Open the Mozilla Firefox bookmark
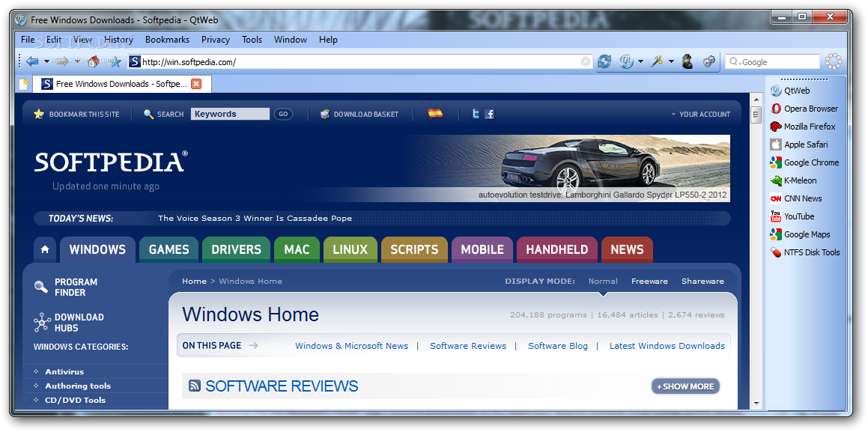This screenshot has width=868, height=432. [x=803, y=126]
